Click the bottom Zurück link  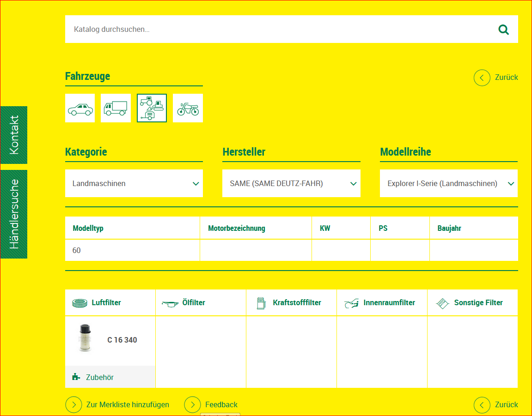(x=506, y=405)
